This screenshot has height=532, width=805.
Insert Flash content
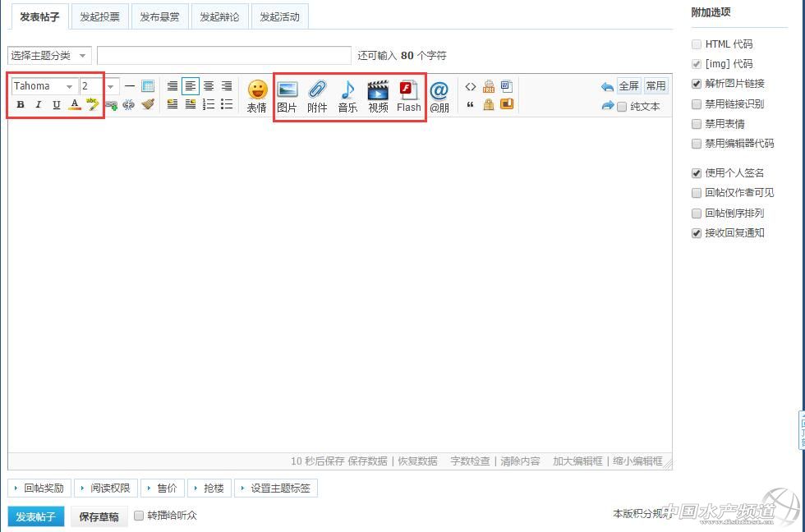[x=408, y=96]
